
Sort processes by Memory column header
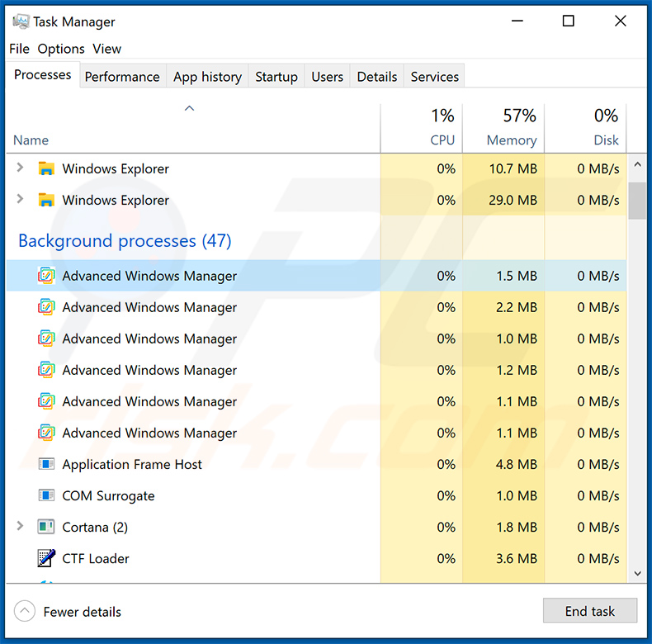pyautogui.click(x=511, y=140)
